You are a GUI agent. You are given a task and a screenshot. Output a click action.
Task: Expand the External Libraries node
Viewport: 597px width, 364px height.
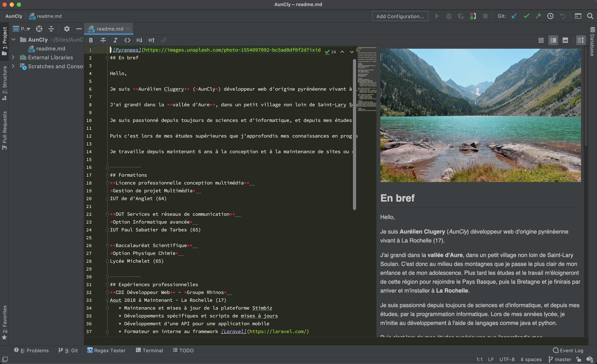[x=13, y=57]
